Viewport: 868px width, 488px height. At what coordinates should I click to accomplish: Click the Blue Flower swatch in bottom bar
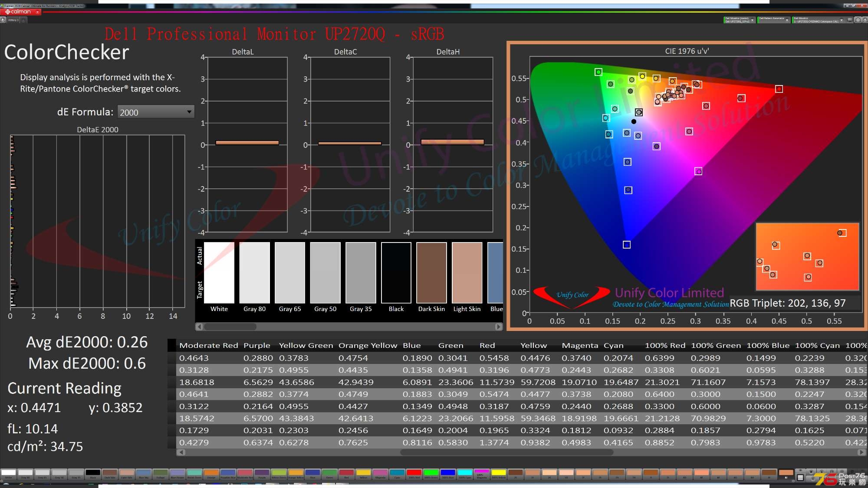178,474
